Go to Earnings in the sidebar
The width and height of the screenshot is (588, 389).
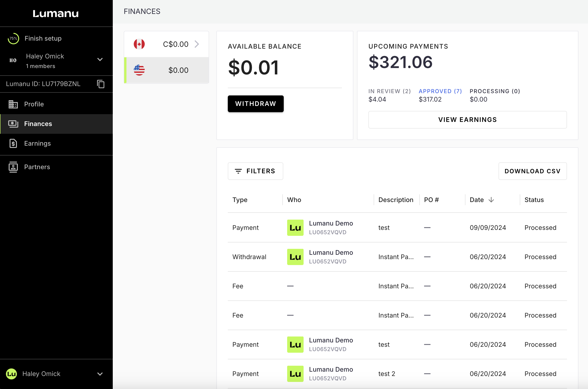(x=37, y=143)
